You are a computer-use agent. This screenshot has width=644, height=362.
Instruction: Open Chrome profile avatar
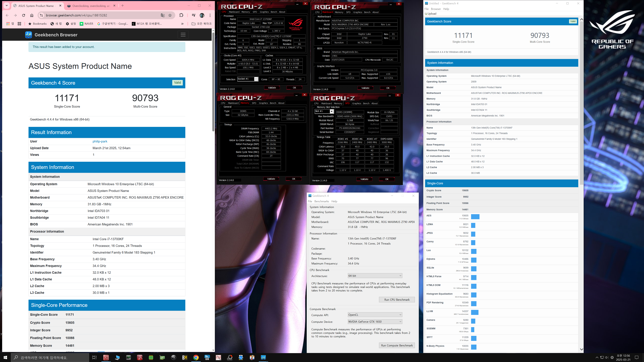pyautogui.click(x=202, y=15)
